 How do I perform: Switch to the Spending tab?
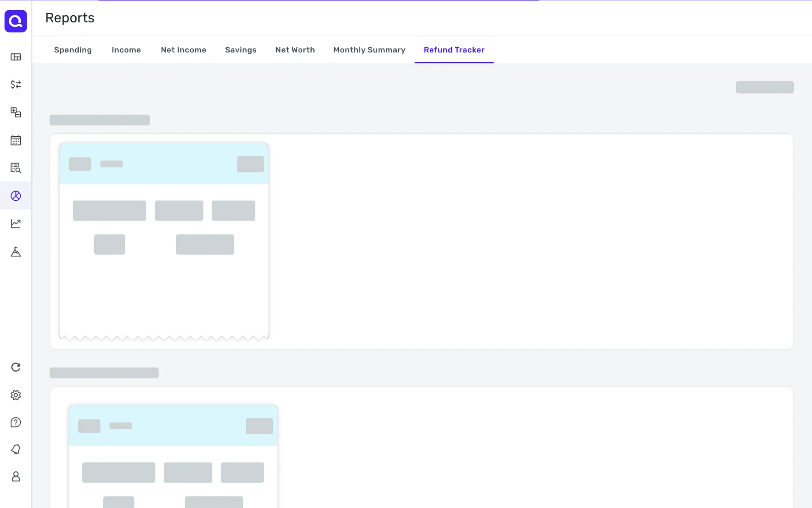coord(73,50)
